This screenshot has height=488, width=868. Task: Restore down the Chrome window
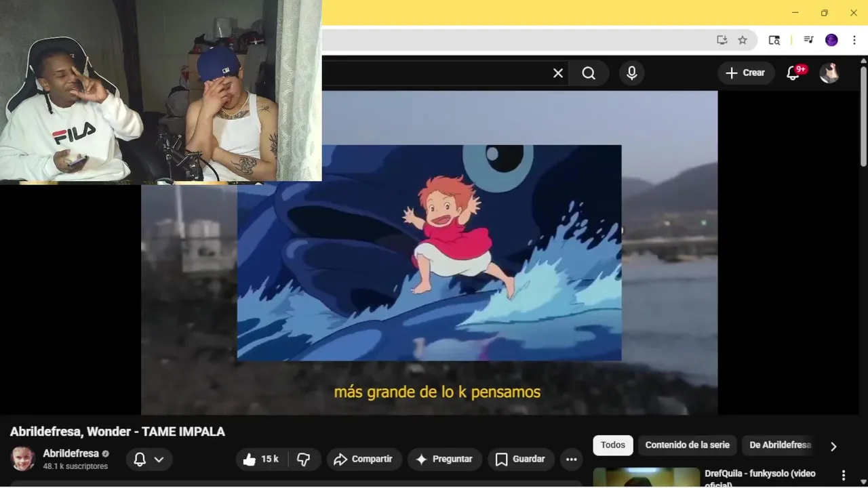tap(824, 13)
